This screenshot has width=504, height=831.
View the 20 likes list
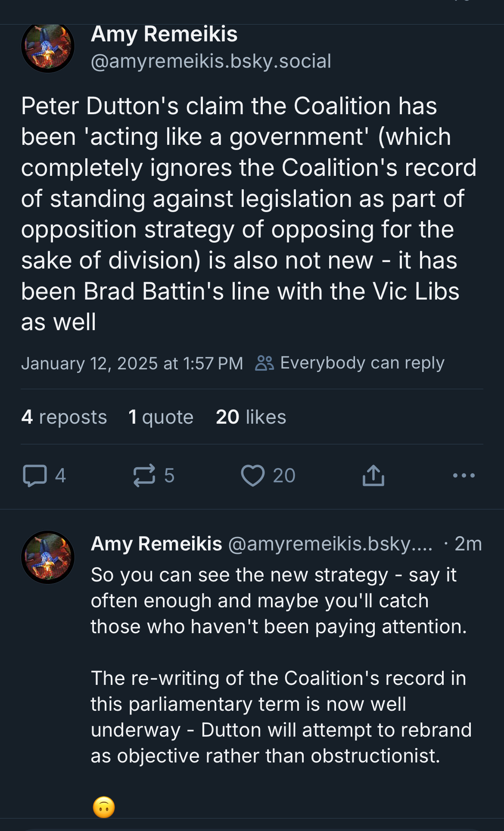point(251,417)
